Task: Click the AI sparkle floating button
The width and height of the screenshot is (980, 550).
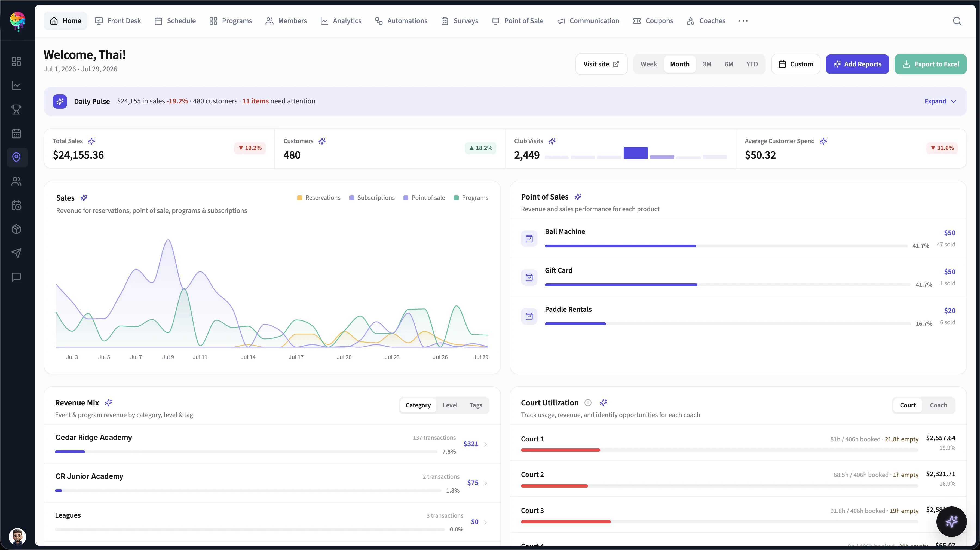Action: [951, 521]
